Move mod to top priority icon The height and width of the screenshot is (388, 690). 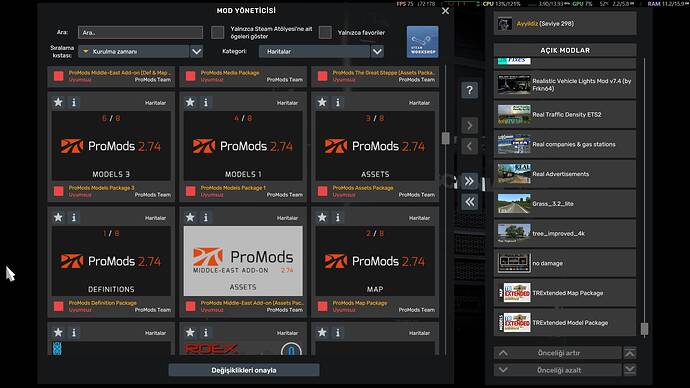click(x=630, y=353)
